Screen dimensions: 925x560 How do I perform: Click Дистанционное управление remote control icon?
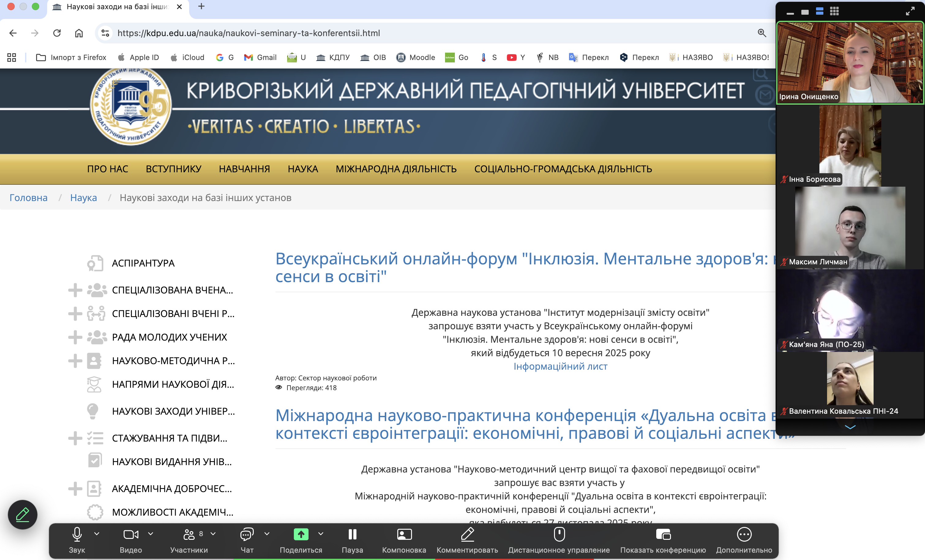point(559,534)
